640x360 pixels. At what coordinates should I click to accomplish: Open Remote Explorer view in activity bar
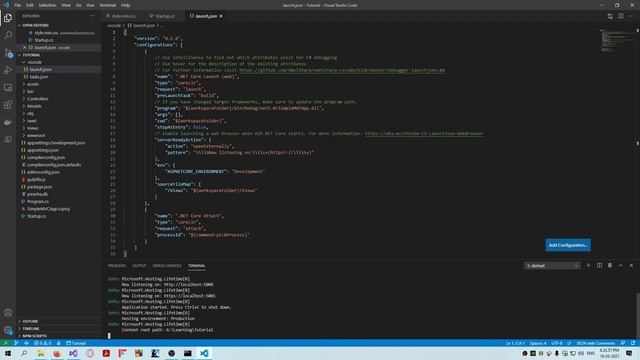tap(8, 88)
